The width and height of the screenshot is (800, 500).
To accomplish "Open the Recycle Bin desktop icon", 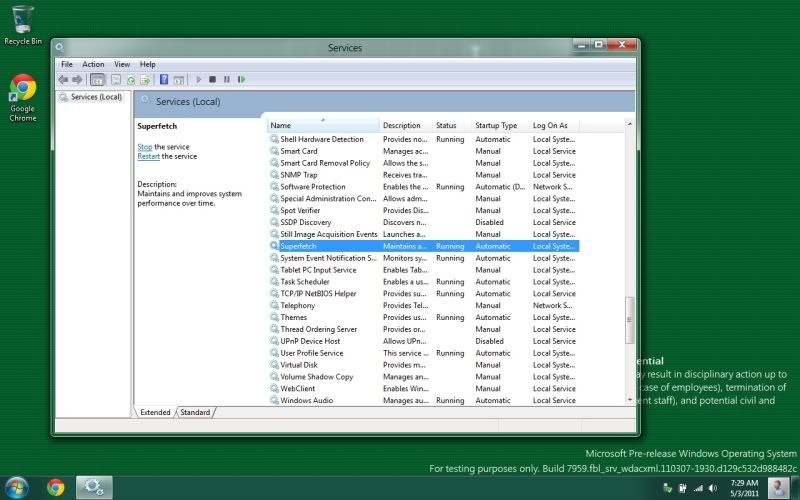I will click(x=23, y=25).
